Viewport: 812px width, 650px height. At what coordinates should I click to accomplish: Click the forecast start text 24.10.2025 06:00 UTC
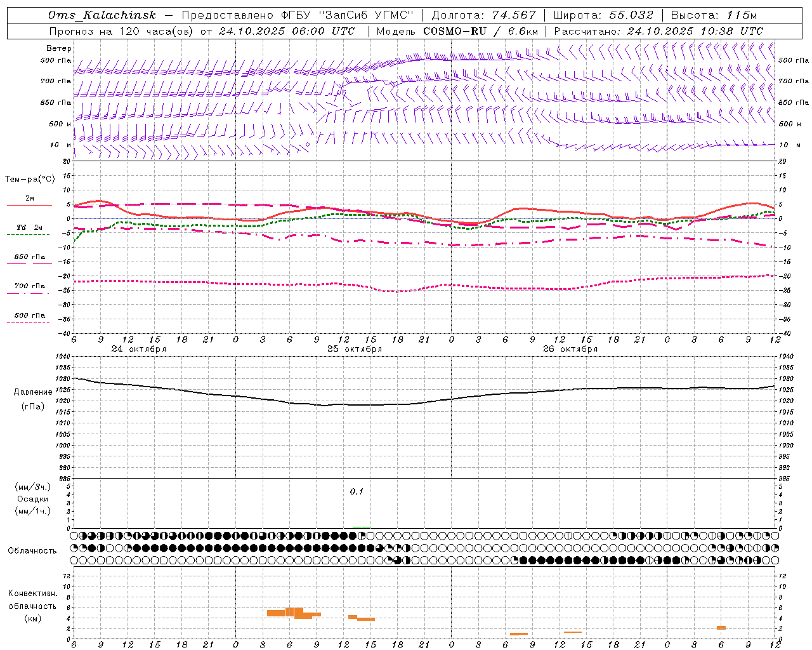(287, 31)
